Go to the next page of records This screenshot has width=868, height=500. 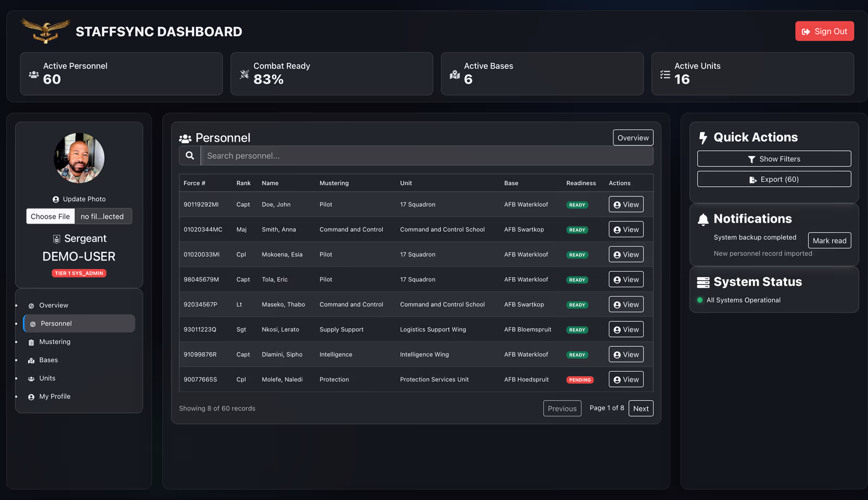click(641, 409)
